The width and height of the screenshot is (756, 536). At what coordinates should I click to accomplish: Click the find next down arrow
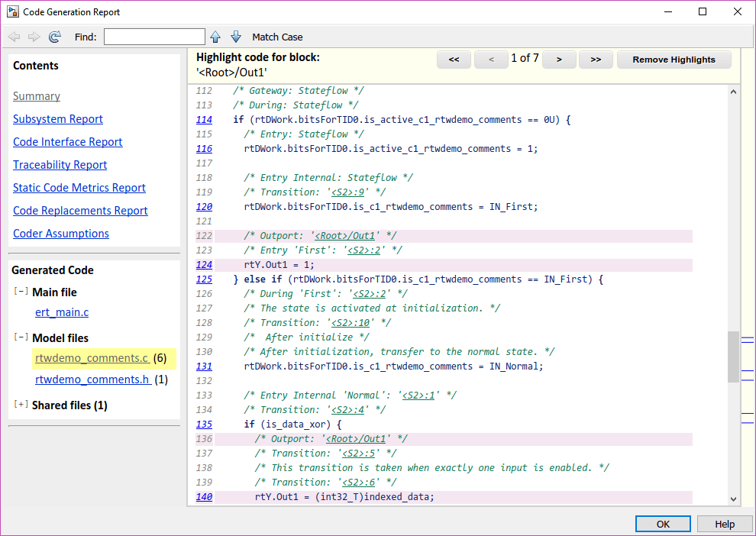tap(235, 37)
